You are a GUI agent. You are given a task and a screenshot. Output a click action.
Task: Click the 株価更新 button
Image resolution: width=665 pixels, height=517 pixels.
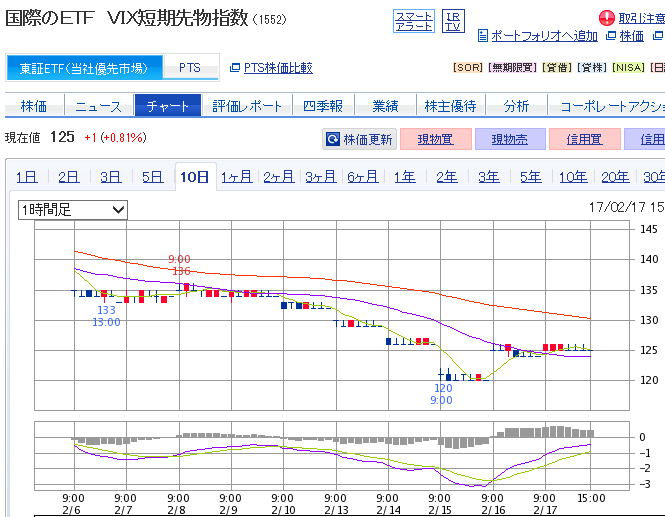pos(360,139)
